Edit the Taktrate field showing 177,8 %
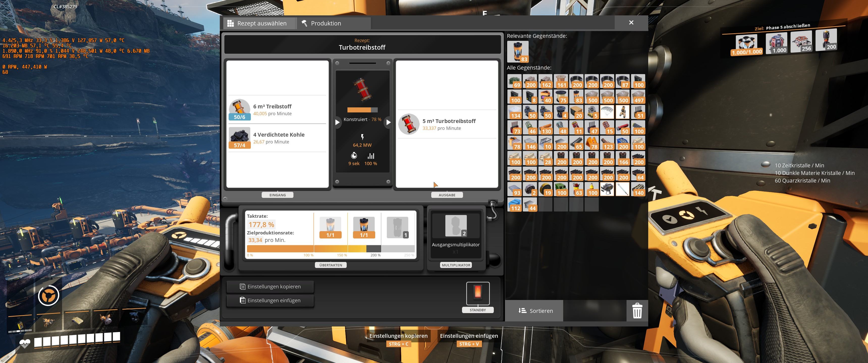Viewport: 868px width, 363px height. [261, 225]
